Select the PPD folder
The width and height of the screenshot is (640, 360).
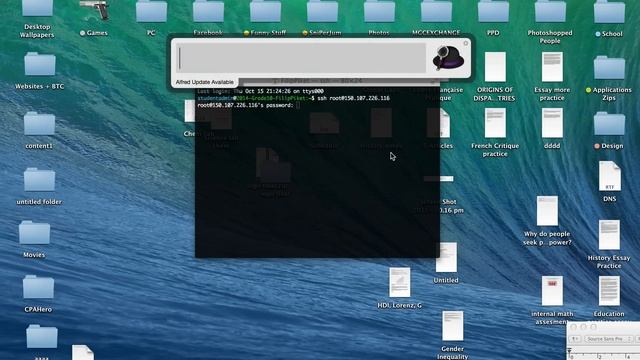coord(493,11)
